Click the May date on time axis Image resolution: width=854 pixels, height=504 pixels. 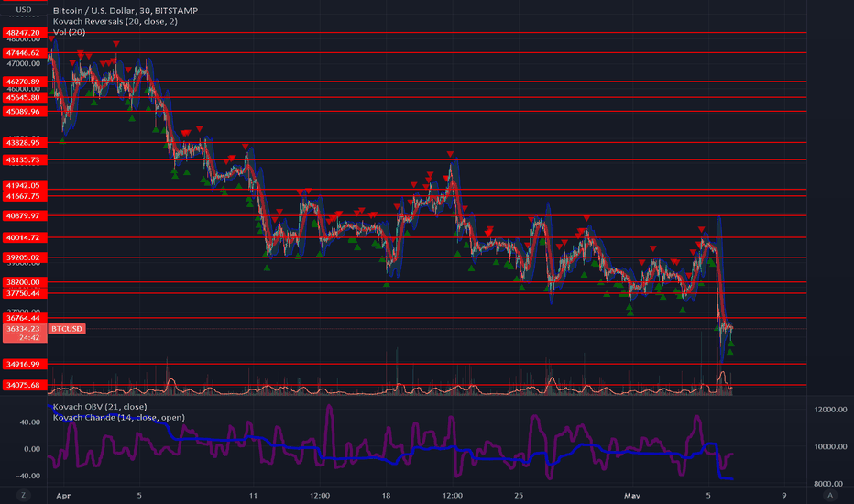point(632,496)
